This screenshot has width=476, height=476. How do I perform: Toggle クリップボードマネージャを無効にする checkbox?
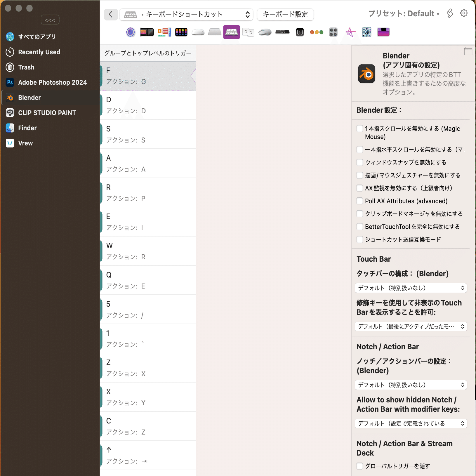[x=360, y=214]
